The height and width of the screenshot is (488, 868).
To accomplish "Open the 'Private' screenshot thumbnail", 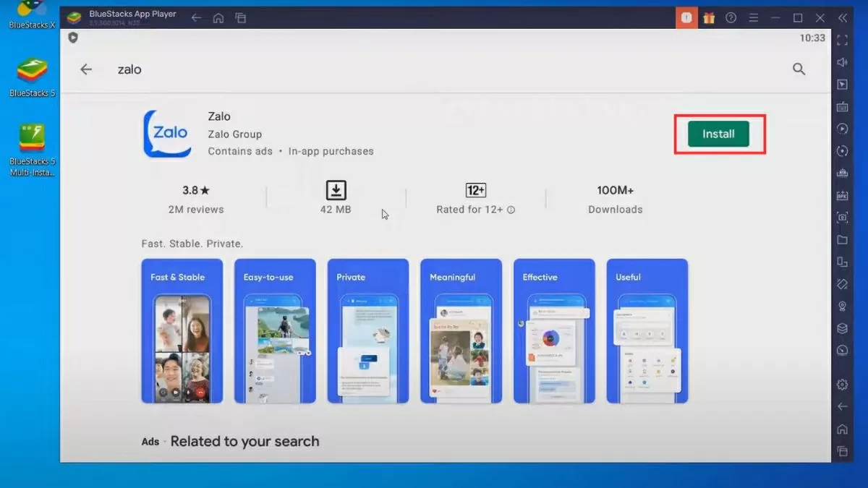I will (368, 330).
